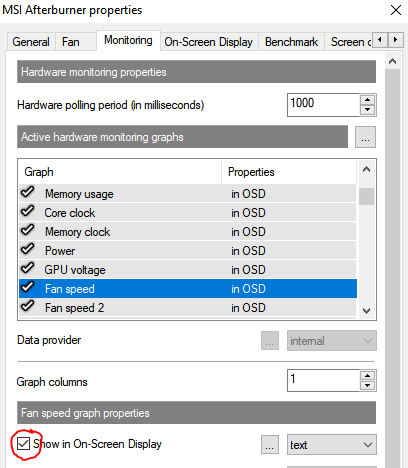Switch to the Benchmark tab
Image resolution: width=408 pixels, height=468 pixels.
[291, 42]
